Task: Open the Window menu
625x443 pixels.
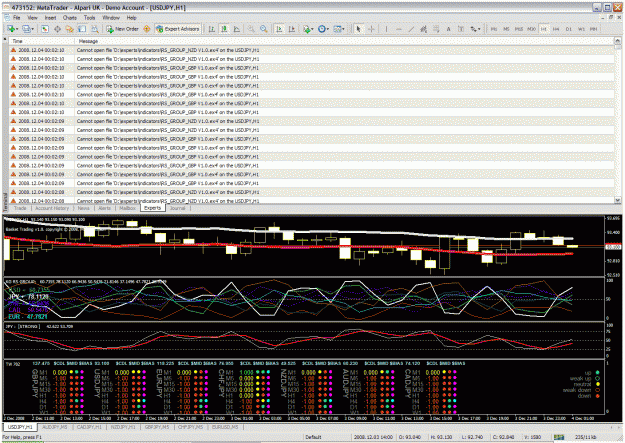Action: point(111,18)
